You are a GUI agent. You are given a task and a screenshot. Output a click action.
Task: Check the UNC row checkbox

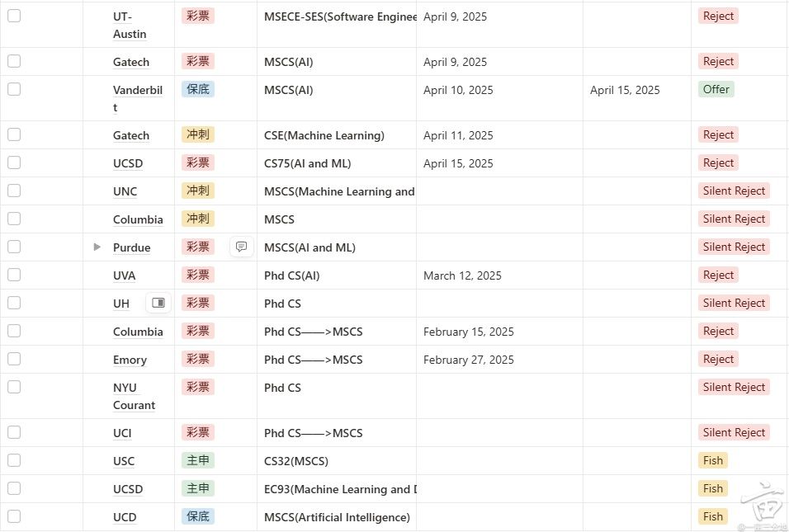14,191
